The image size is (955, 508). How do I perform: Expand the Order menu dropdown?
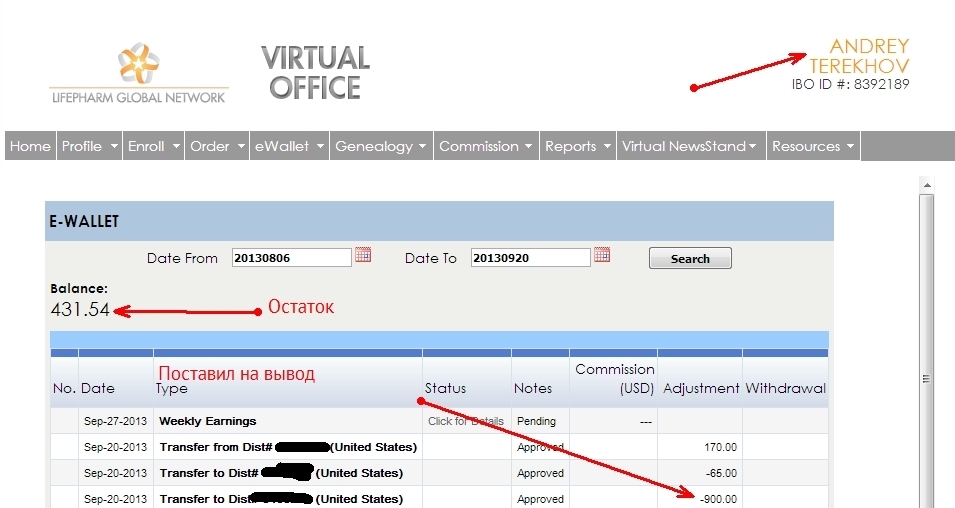217,146
